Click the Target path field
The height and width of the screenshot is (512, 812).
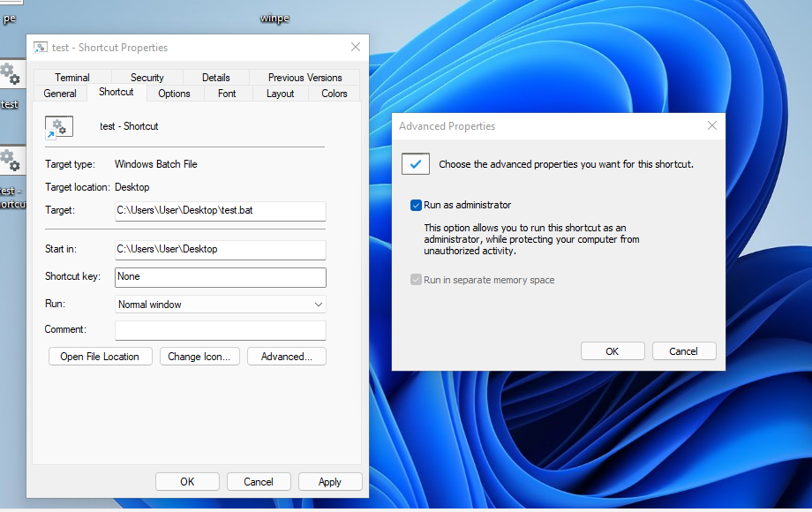point(220,211)
